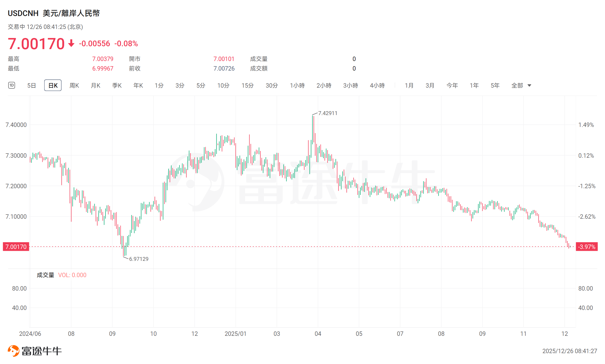Click the Futu bull logo icon
Viewport: 605px width, 364px height.
13,351
